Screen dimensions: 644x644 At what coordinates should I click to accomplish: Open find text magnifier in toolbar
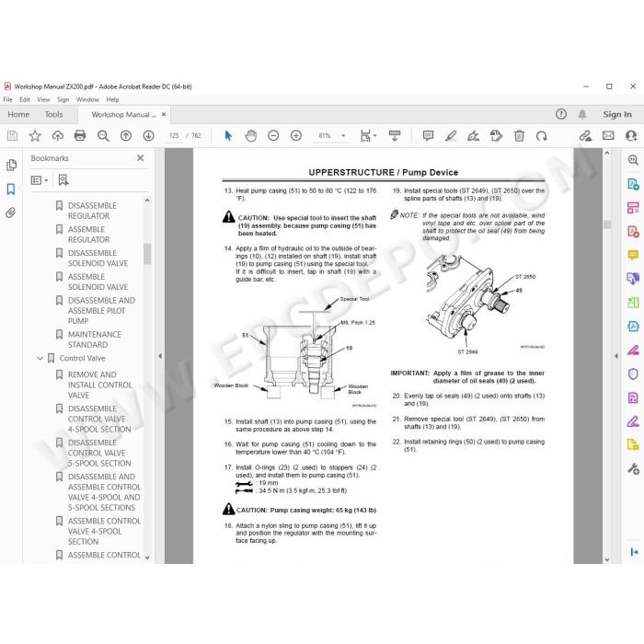[x=103, y=136]
